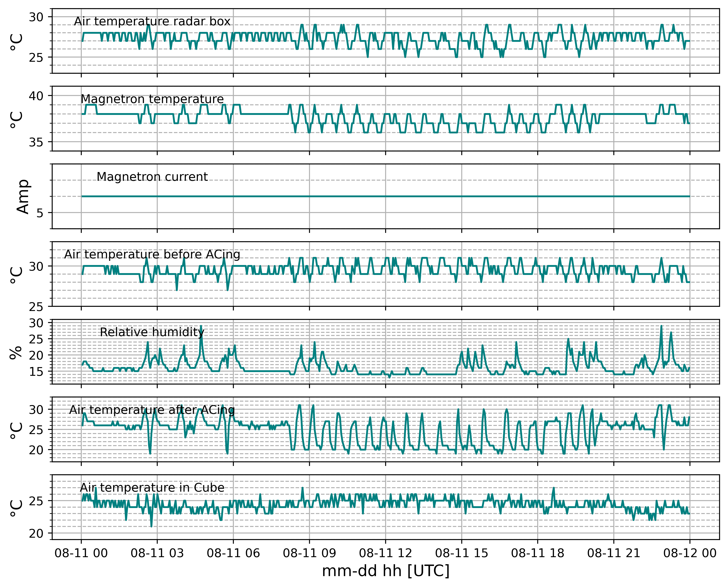Click the 'Air temperature before ACing' label

(x=152, y=254)
